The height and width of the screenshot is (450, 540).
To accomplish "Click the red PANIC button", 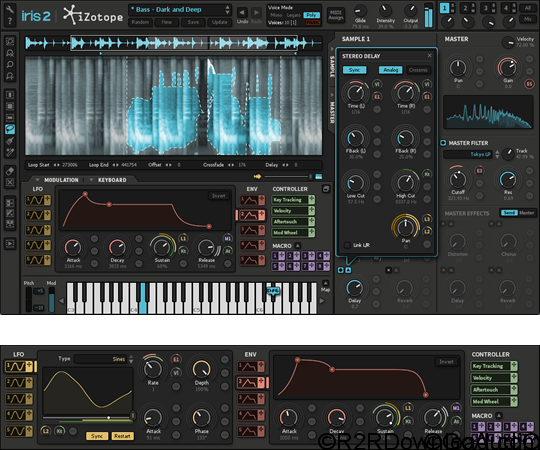I will click(x=313, y=23).
